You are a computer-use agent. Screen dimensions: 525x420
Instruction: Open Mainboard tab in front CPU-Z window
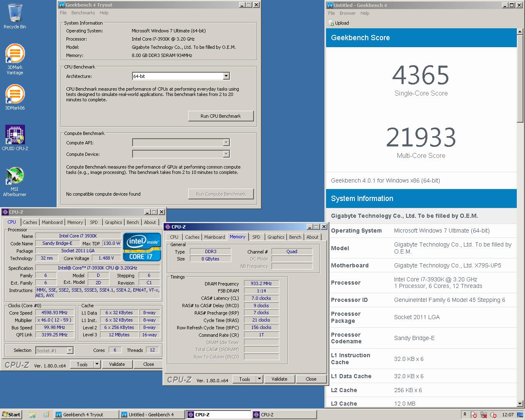click(215, 237)
